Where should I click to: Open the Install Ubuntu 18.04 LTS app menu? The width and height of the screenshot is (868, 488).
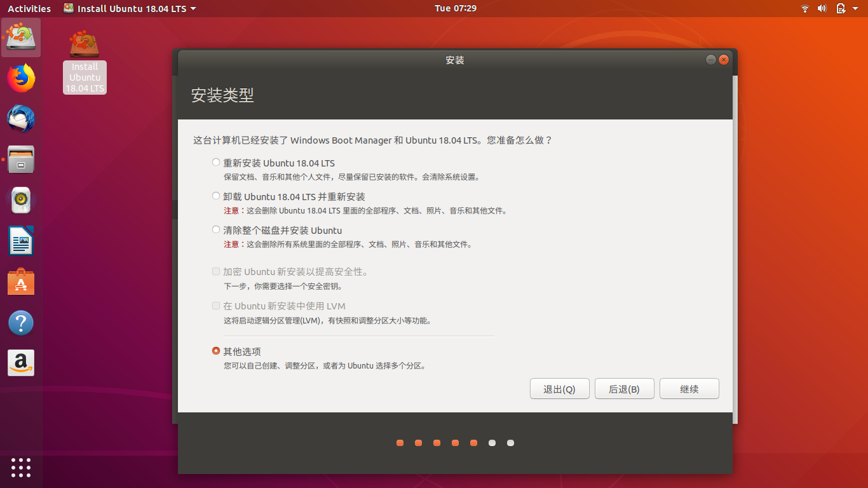pos(130,8)
